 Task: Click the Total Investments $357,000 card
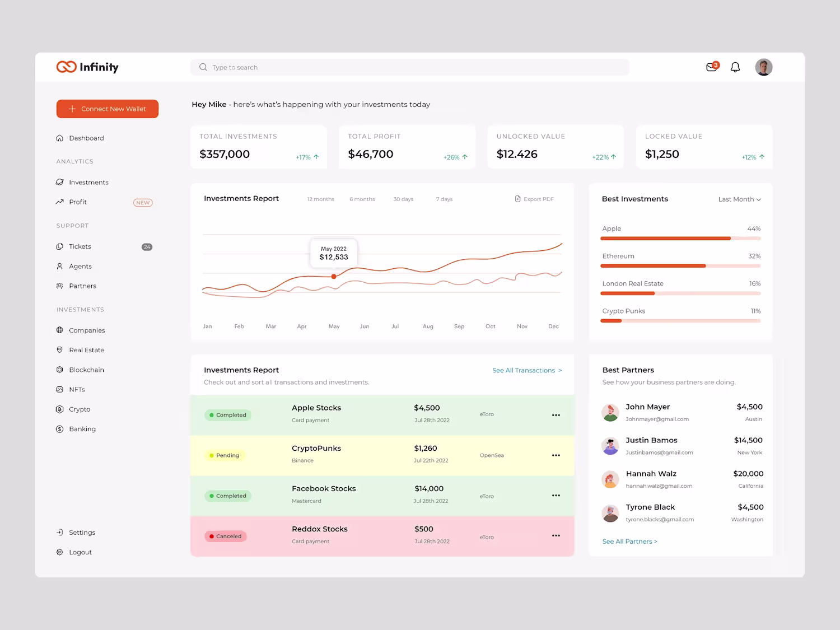coord(259,147)
